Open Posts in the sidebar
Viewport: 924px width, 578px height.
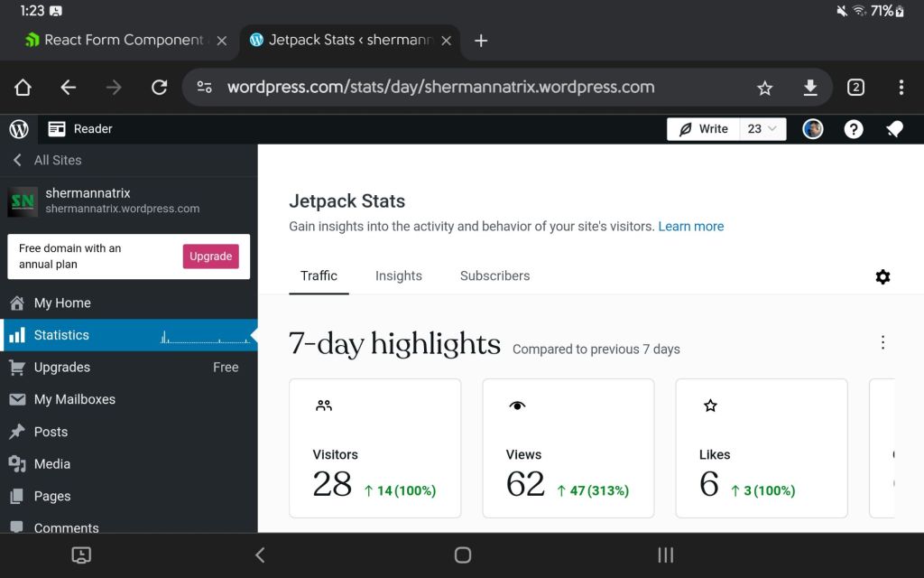coord(51,432)
